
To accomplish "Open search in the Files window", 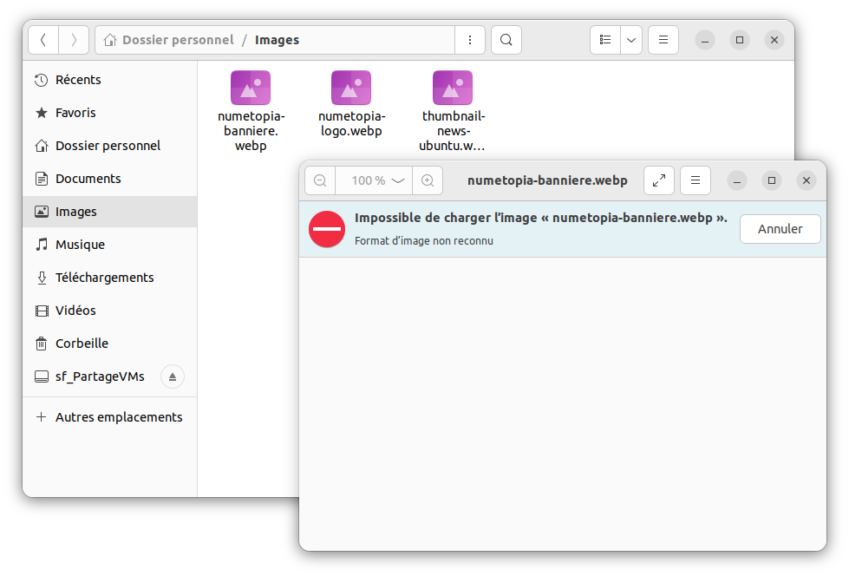I will pos(506,40).
